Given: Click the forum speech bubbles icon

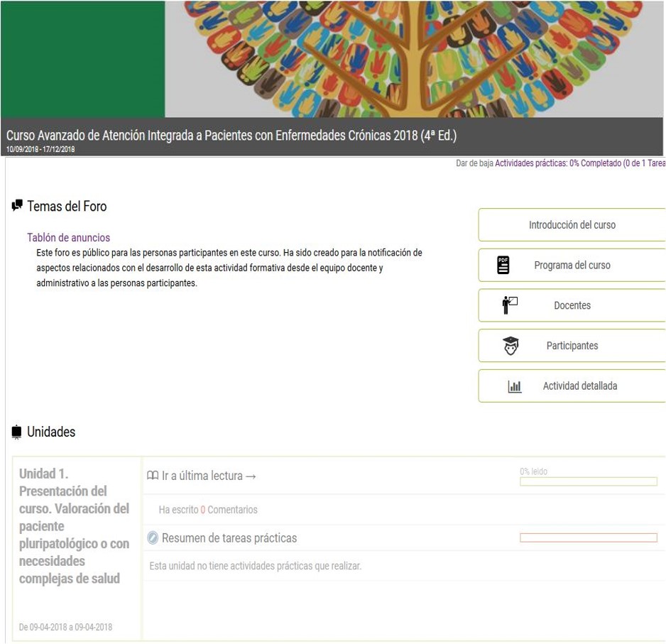Looking at the screenshot, I should [x=17, y=205].
